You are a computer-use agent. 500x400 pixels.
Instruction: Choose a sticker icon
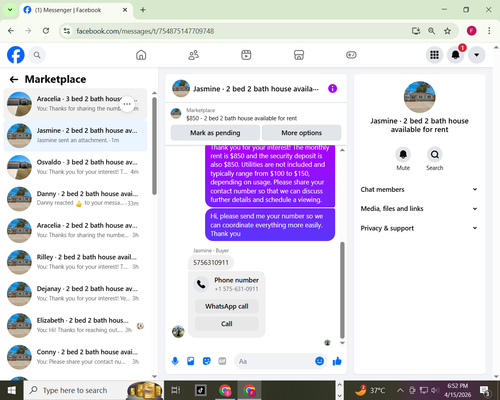207,361
